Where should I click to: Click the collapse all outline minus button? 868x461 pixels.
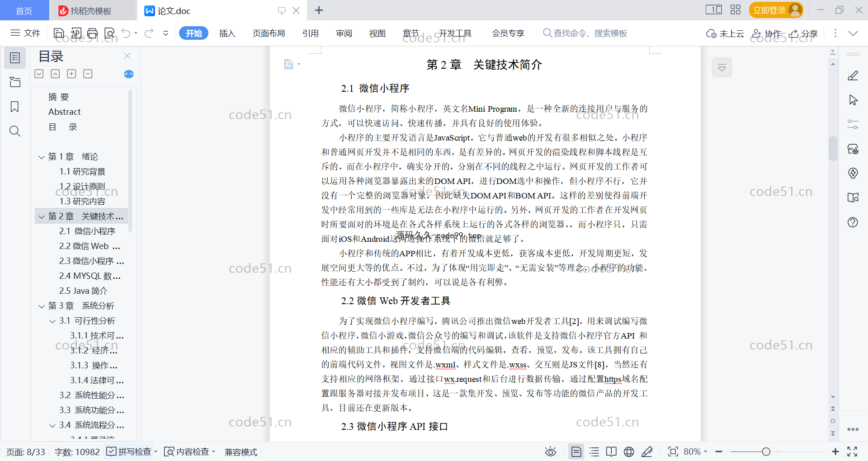coord(88,74)
